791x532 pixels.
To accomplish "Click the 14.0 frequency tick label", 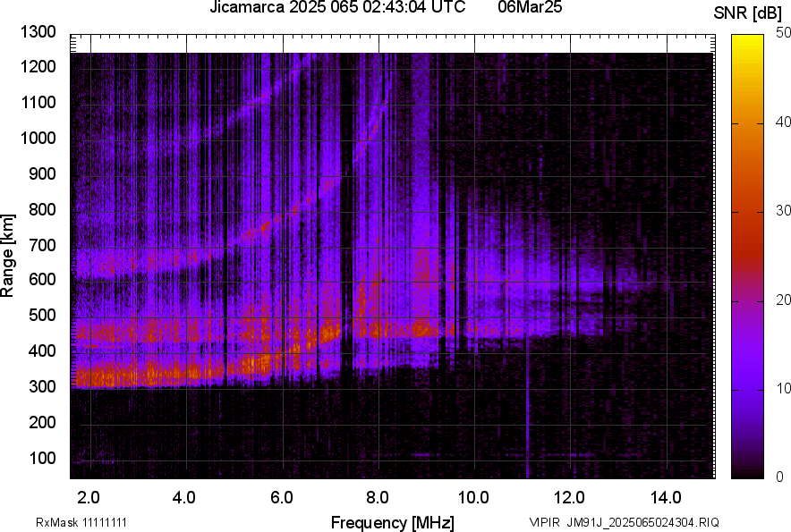I will click(666, 497).
